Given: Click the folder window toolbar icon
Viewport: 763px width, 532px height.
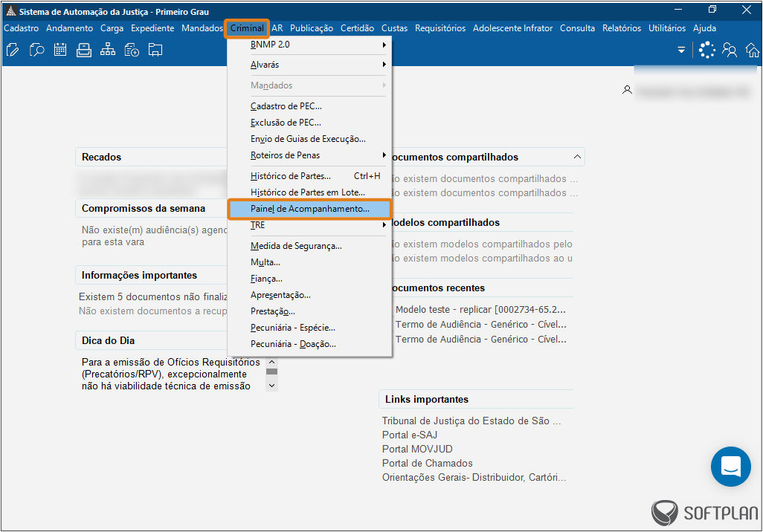Looking at the screenshot, I should click(x=155, y=50).
